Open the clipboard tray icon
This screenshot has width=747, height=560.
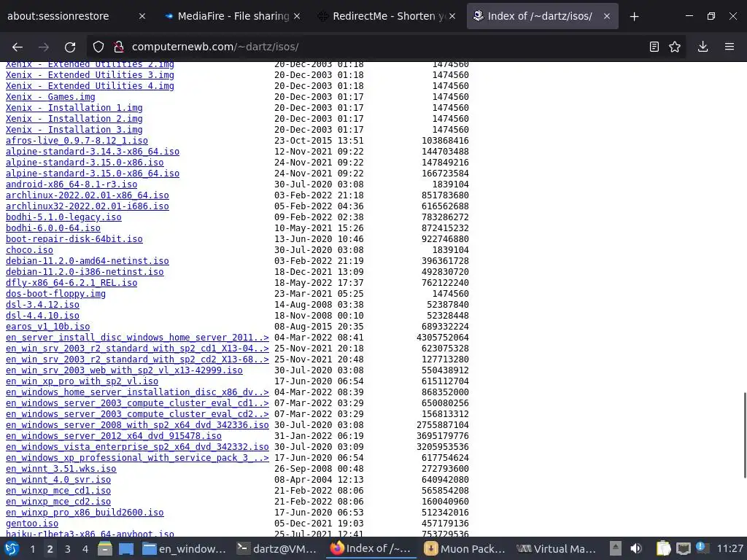tap(662, 548)
